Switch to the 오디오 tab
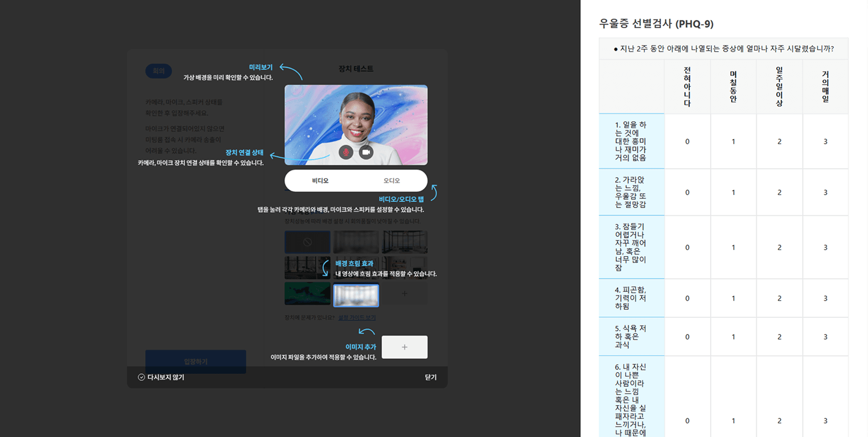Viewport: 868px width, 437px height. click(x=392, y=181)
